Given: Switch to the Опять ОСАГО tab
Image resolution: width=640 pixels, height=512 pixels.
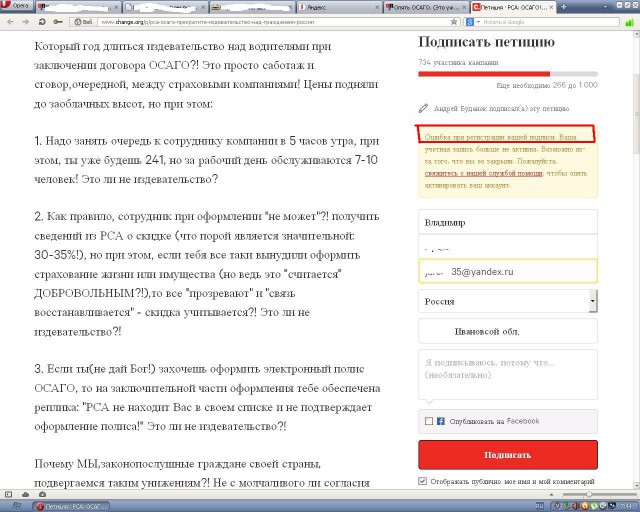Looking at the screenshot, I should tap(427, 7).
